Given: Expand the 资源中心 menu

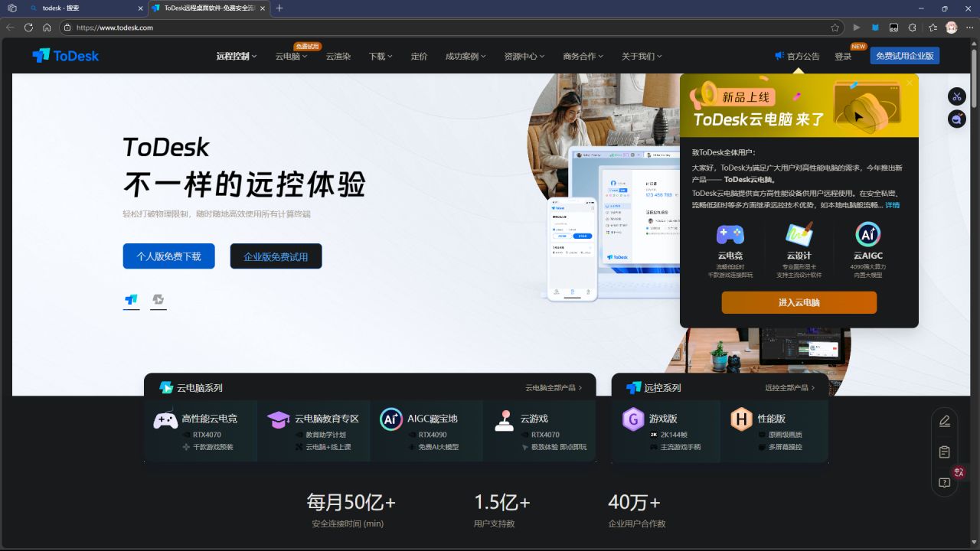Looking at the screenshot, I should pyautogui.click(x=524, y=56).
